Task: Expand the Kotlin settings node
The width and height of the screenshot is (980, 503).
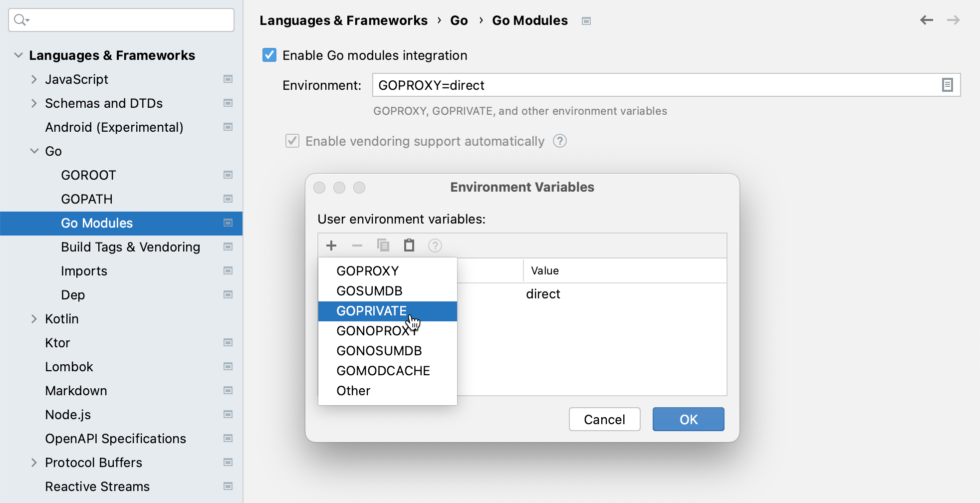Action: pos(34,319)
